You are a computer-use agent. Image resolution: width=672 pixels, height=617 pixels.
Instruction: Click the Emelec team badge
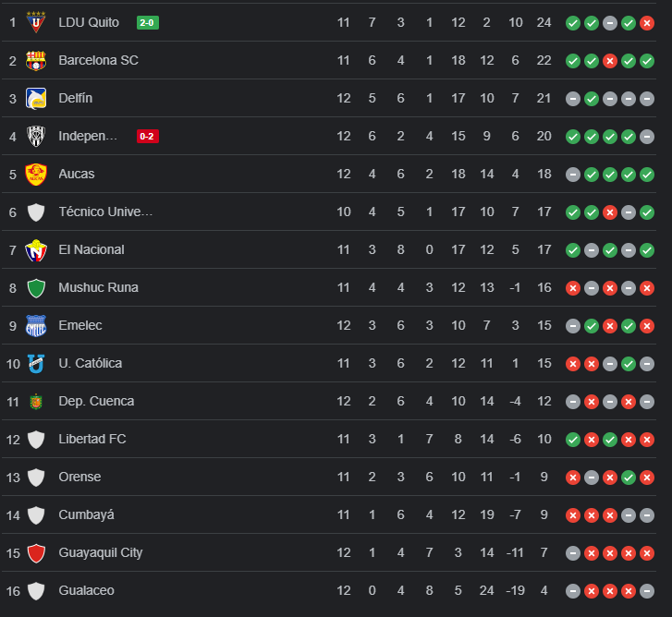[x=36, y=325]
